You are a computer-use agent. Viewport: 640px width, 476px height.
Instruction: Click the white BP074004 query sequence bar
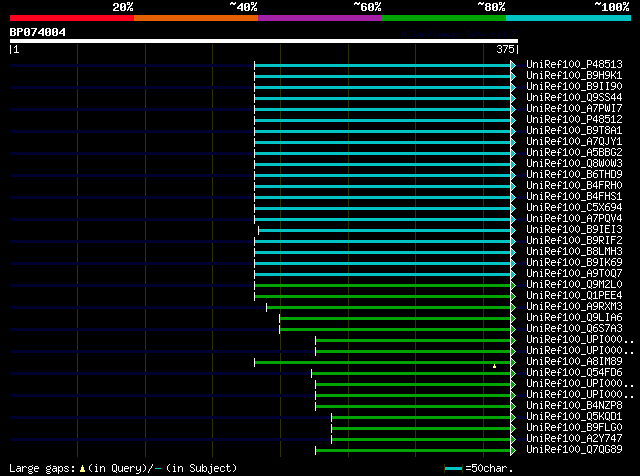[264, 41]
